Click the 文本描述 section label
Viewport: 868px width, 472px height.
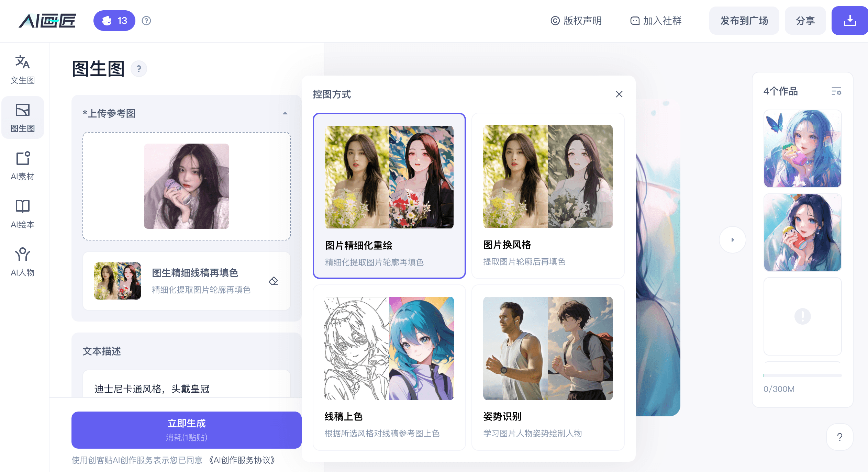pyautogui.click(x=102, y=351)
